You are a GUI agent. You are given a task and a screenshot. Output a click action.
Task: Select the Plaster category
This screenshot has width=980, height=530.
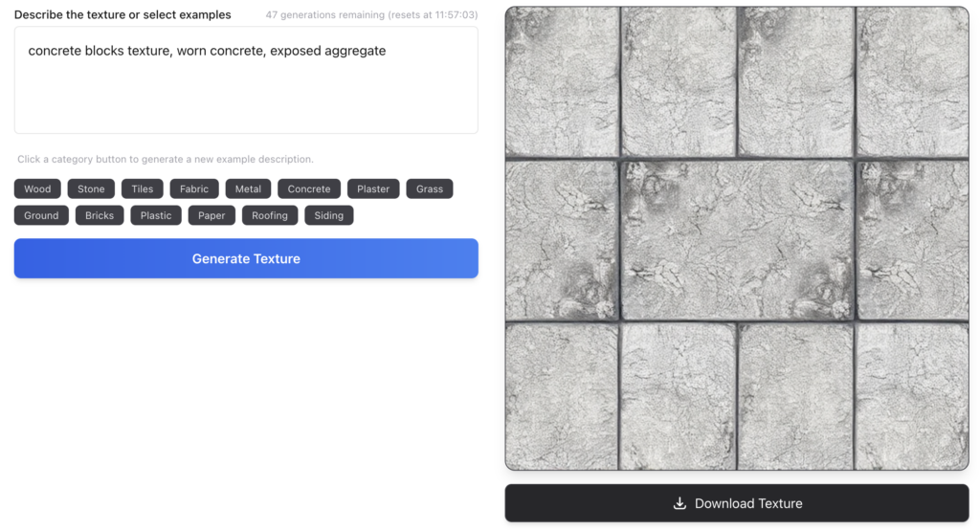tap(373, 188)
